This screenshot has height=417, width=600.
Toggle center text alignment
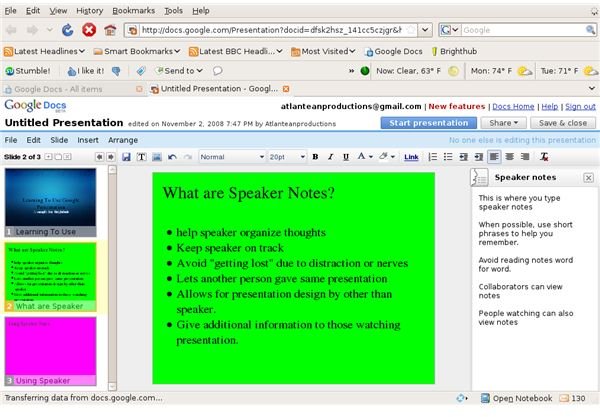[509, 157]
